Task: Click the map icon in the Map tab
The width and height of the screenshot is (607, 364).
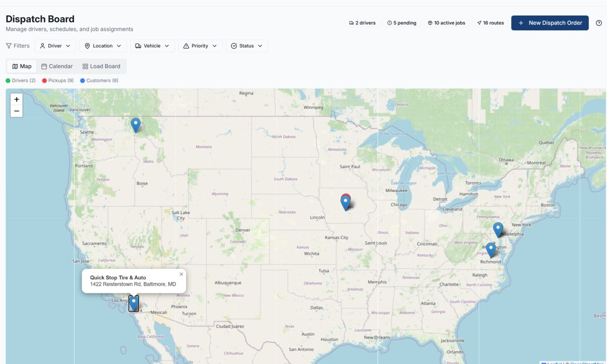Action: tap(15, 66)
